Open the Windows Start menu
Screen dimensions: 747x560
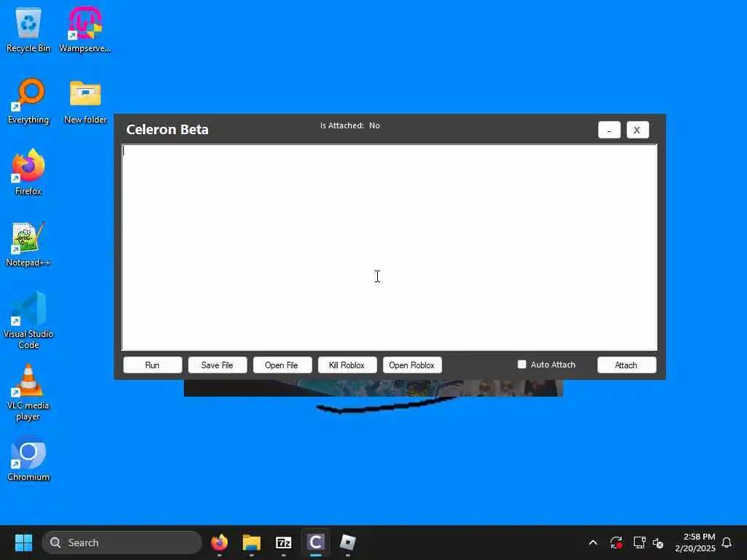23,542
